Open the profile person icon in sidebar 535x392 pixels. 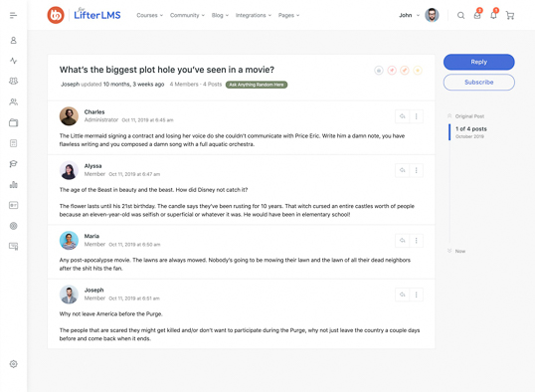point(13,40)
